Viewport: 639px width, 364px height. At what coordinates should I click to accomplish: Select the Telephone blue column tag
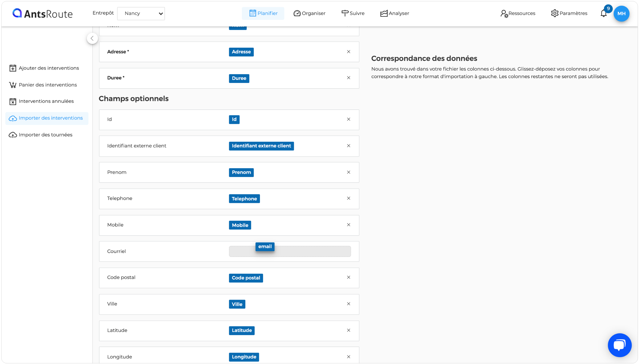pos(244,199)
